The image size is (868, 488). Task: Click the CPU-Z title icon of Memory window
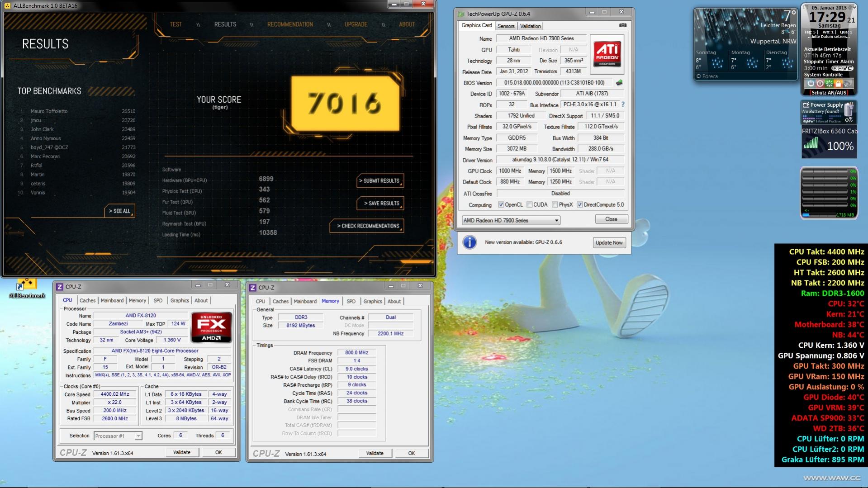253,288
